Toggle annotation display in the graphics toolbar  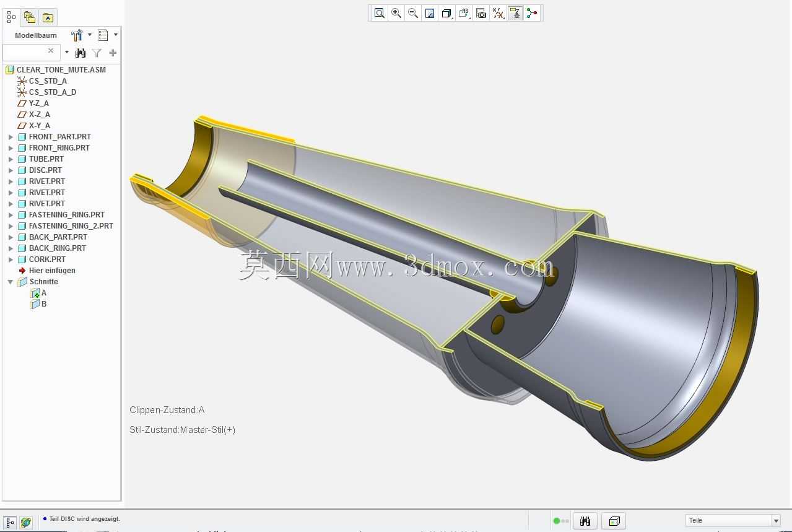[515, 13]
